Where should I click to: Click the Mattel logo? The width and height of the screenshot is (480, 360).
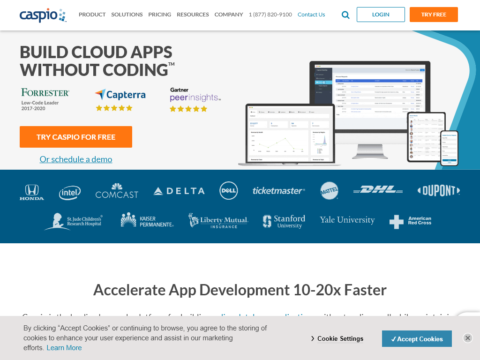(x=329, y=191)
